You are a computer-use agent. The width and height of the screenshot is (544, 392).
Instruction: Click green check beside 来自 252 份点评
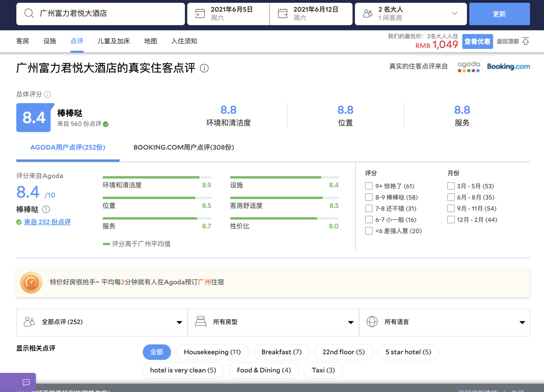[x=19, y=222]
